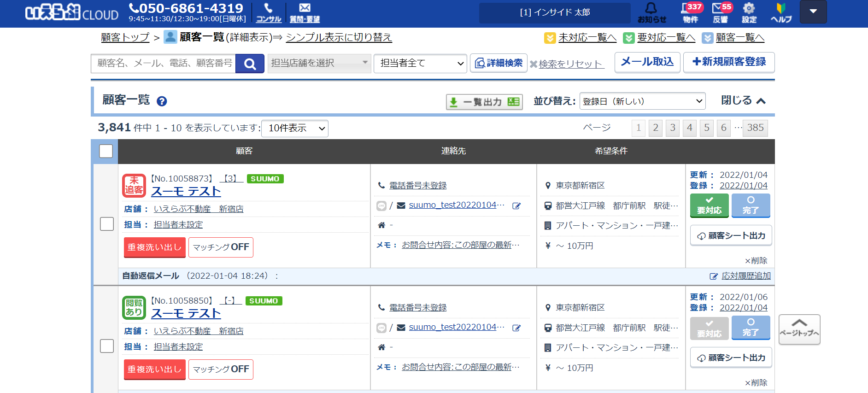Go to page 2 of results
868x393 pixels.
[x=655, y=128]
